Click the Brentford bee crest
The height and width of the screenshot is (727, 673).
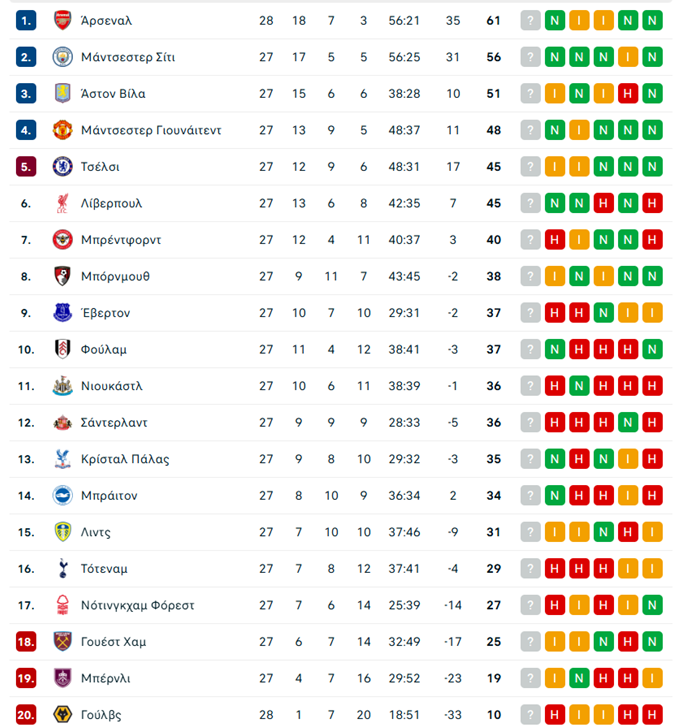pos(62,240)
